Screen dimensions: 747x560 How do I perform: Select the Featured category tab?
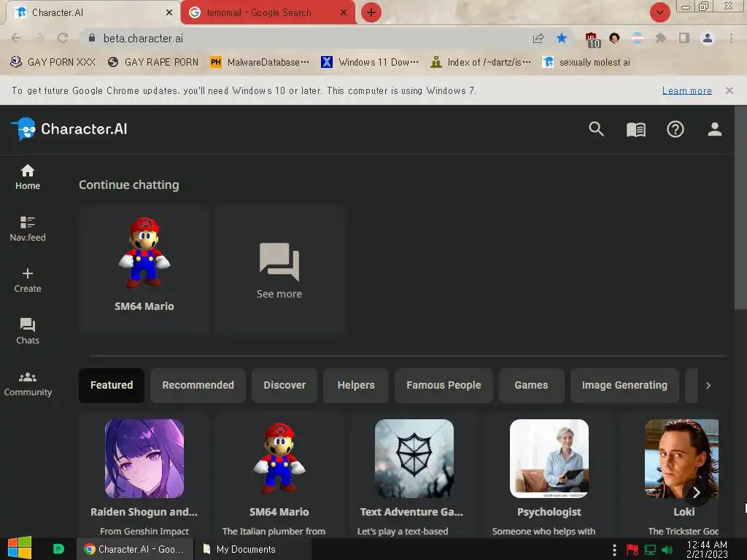(112, 385)
